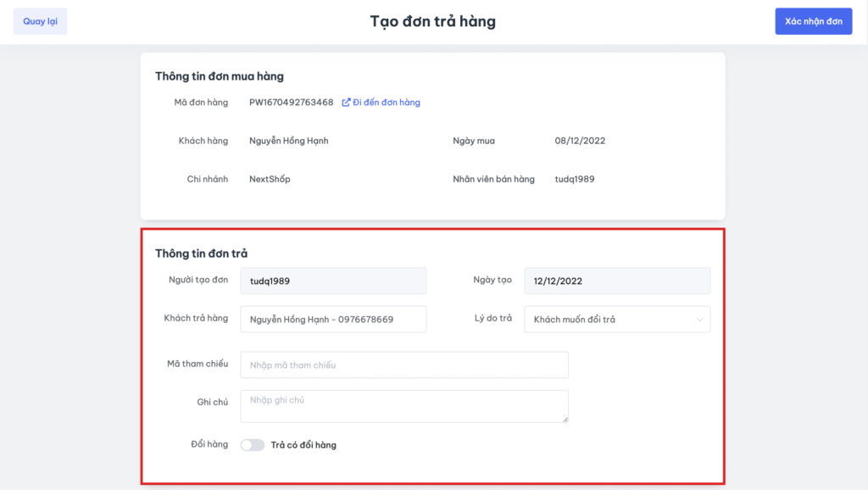Screen dimensions: 868x490
Task: Click the Trả có đổi hàng label text
Action: point(303,445)
